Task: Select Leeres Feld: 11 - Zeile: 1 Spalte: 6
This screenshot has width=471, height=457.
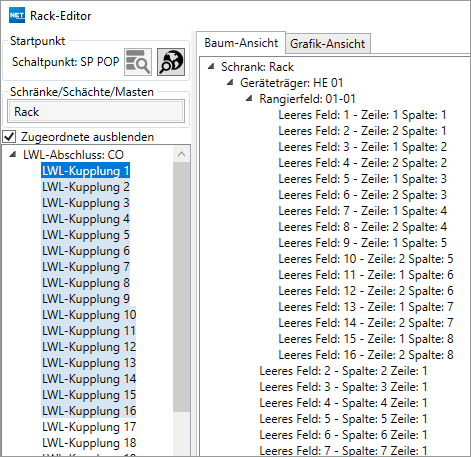Action: (366, 275)
